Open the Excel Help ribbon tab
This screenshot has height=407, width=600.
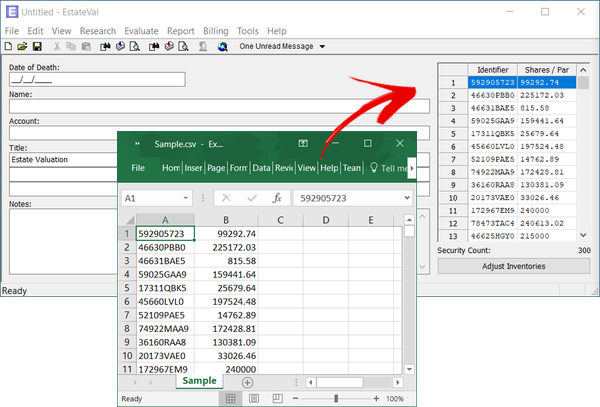pyautogui.click(x=329, y=168)
